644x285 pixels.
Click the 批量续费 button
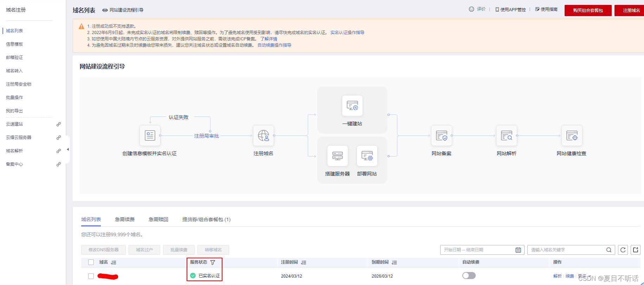pyautogui.click(x=179, y=250)
